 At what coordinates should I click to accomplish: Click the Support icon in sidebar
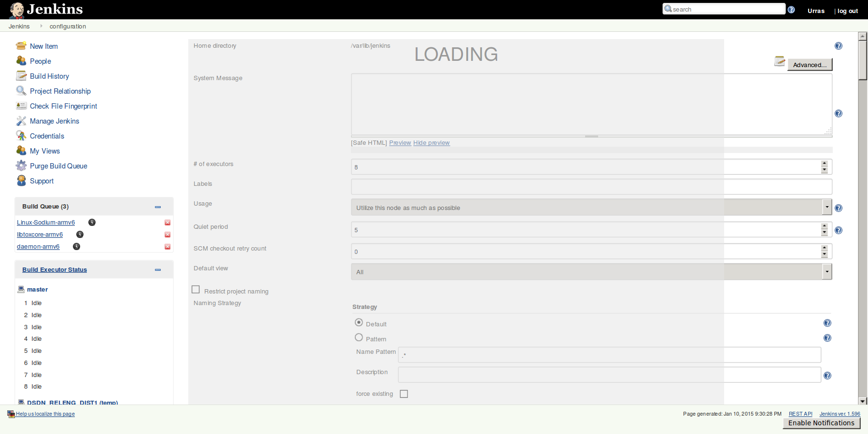pyautogui.click(x=21, y=181)
